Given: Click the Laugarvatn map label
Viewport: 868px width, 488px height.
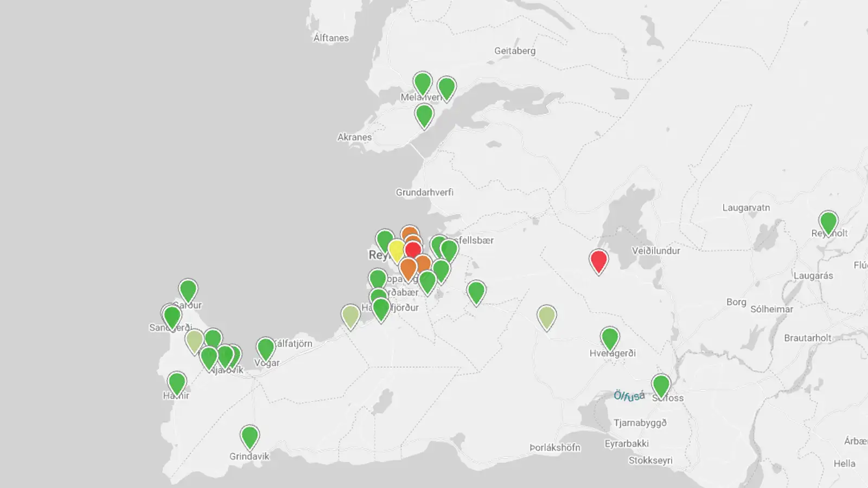Looking at the screenshot, I should [x=746, y=208].
